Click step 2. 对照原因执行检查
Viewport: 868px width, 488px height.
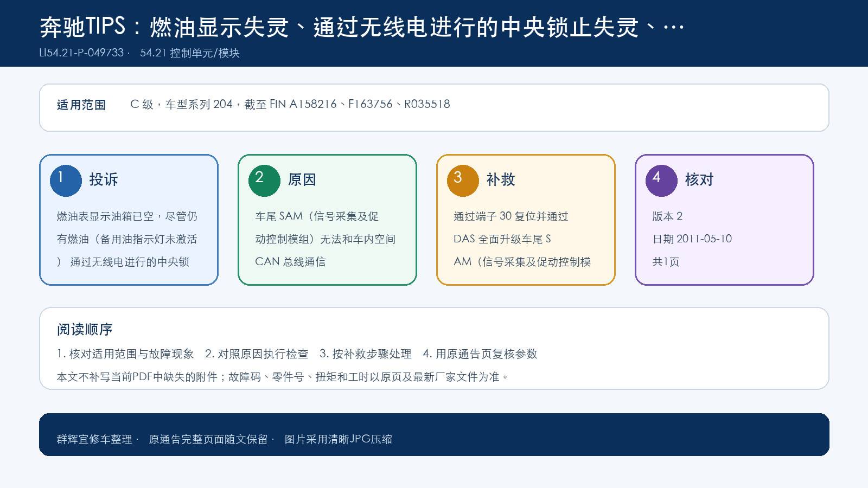257,354
